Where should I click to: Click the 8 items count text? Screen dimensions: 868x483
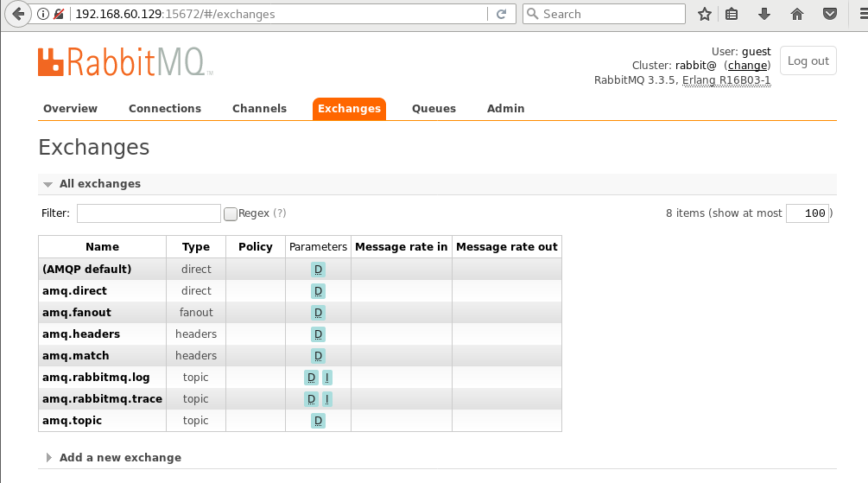685,213
